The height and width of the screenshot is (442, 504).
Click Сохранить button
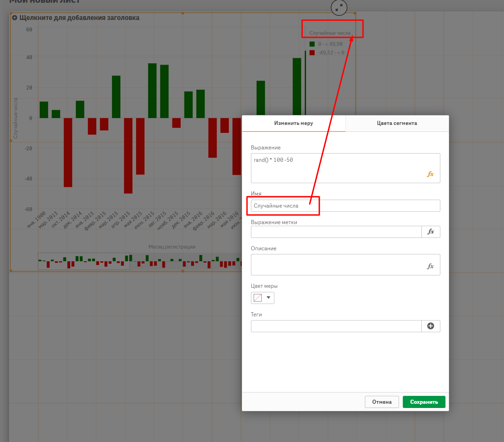pyautogui.click(x=424, y=402)
